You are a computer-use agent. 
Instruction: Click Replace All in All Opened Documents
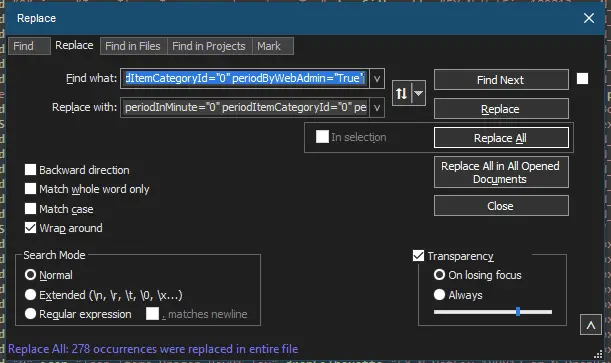pyautogui.click(x=501, y=172)
